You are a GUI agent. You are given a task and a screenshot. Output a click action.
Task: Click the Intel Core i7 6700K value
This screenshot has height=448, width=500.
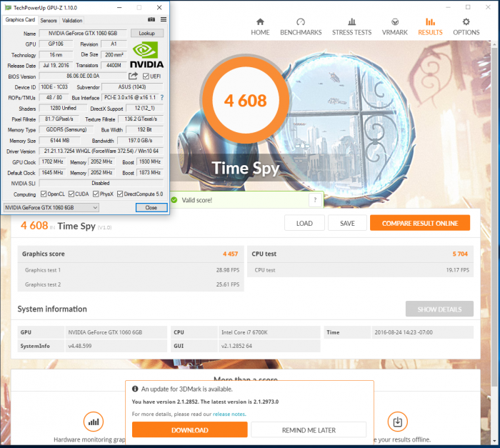pyautogui.click(x=269, y=332)
